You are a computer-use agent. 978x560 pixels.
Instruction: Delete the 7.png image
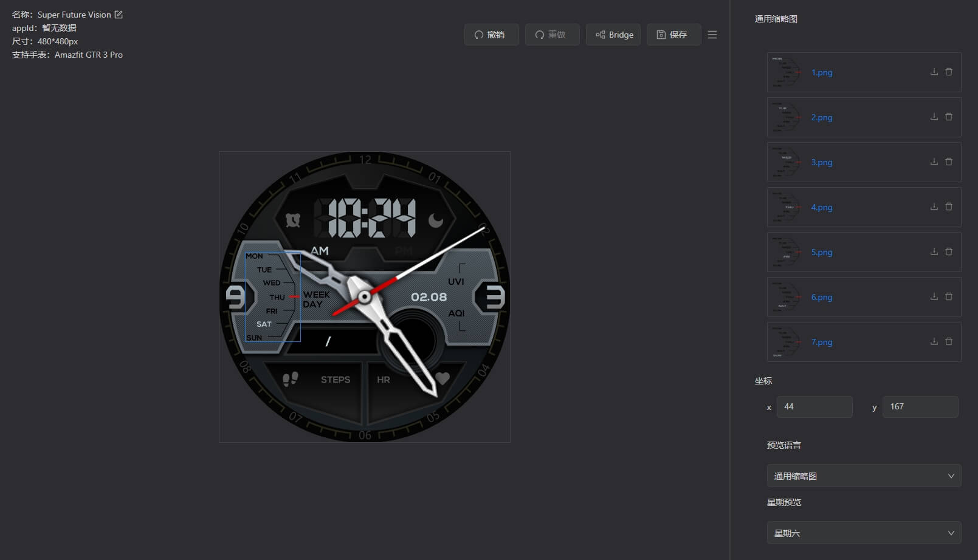point(949,342)
